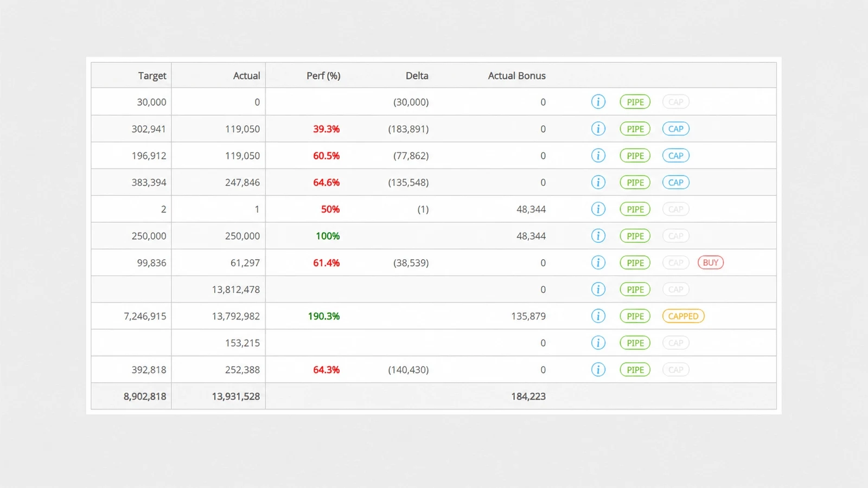Click greyed CAP badge in the 30,000 row
Screen dimensions: 868x488
point(675,102)
